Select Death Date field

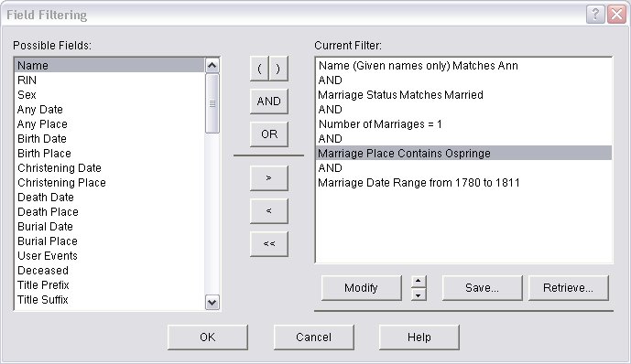[x=109, y=198]
